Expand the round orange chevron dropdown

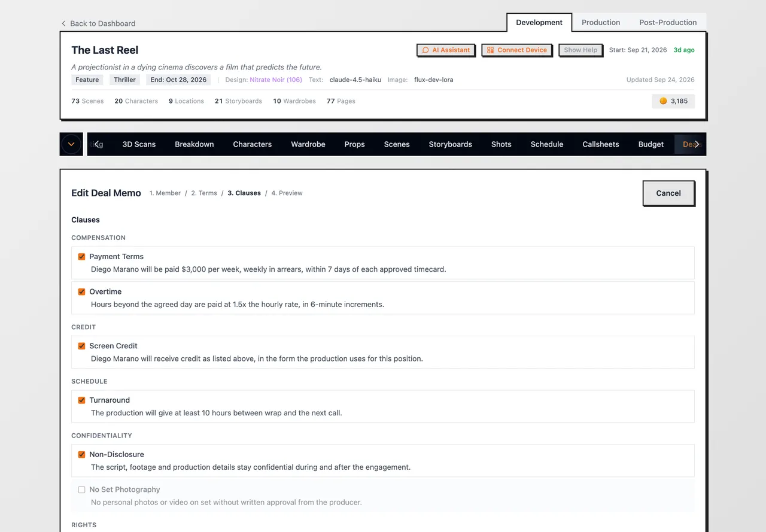pyautogui.click(x=71, y=144)
